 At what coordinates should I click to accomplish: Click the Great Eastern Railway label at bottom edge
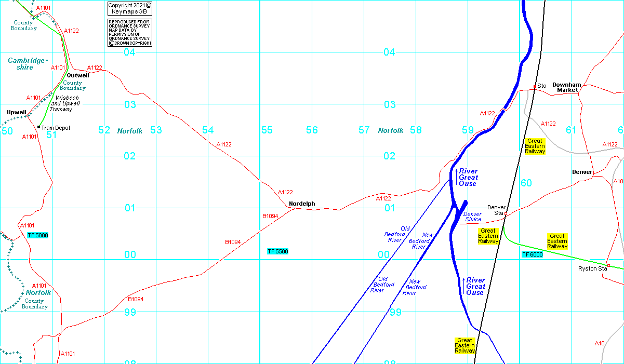pyautogui.click(x=465, y=345)
